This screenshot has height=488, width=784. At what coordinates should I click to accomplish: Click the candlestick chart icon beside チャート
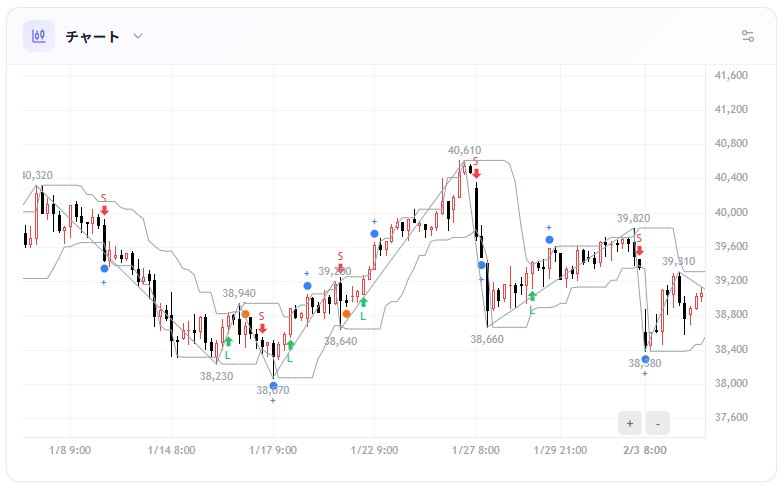(x=39, y=37)
